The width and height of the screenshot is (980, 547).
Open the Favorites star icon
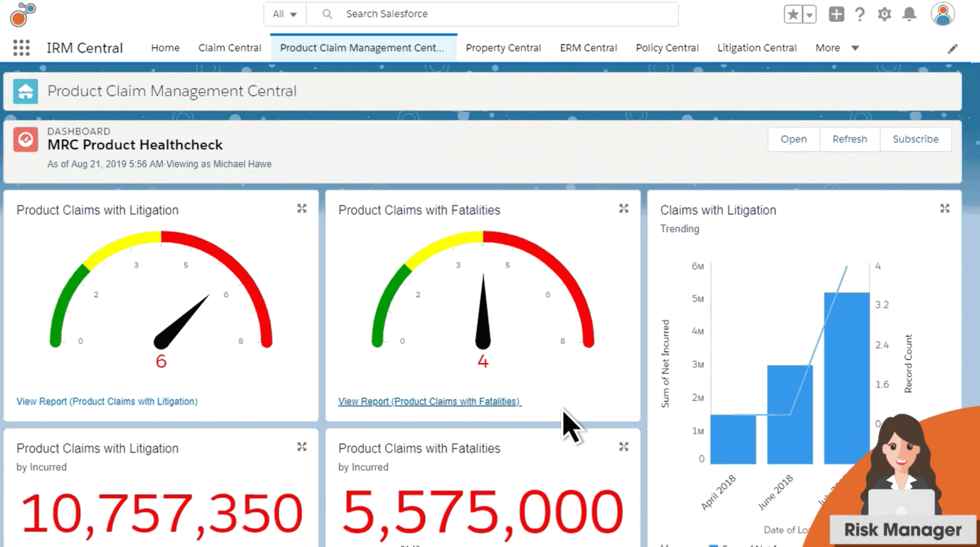point(793,14)
